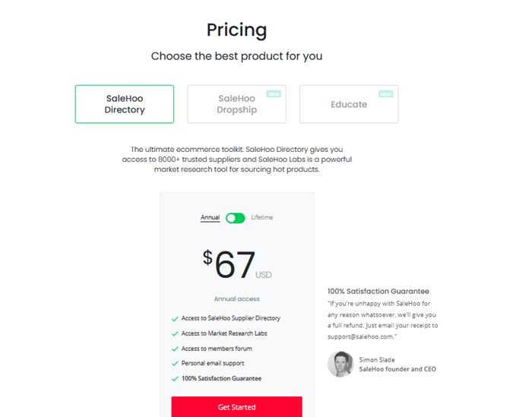This screenshot has width=532, height=417.
Task: Switch to the SaleHoo Dropship tab
Action: click(236, 104)
